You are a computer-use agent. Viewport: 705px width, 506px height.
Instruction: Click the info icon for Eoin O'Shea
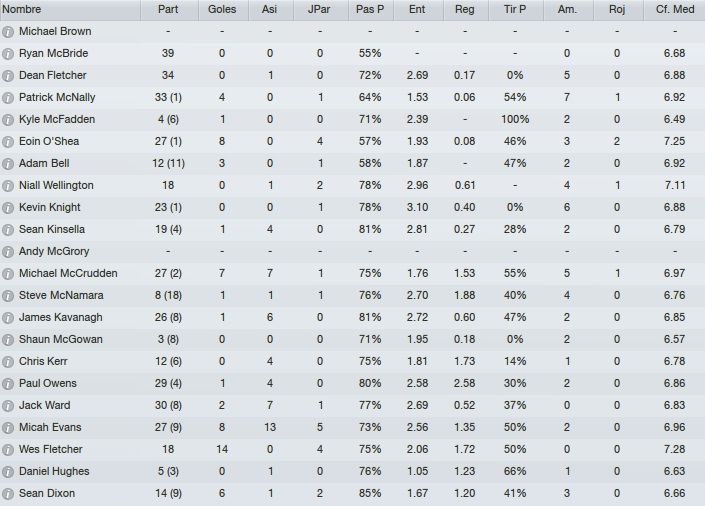point(8,142)
